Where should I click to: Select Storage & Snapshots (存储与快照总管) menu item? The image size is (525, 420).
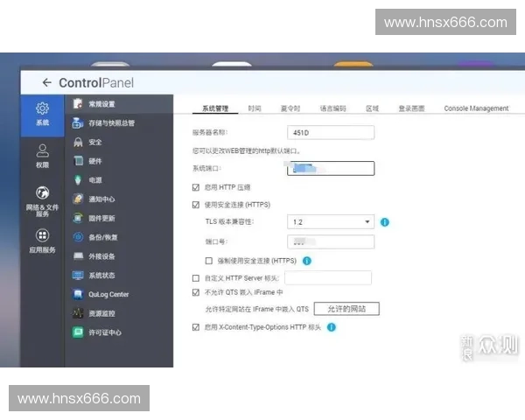[119, 122]
